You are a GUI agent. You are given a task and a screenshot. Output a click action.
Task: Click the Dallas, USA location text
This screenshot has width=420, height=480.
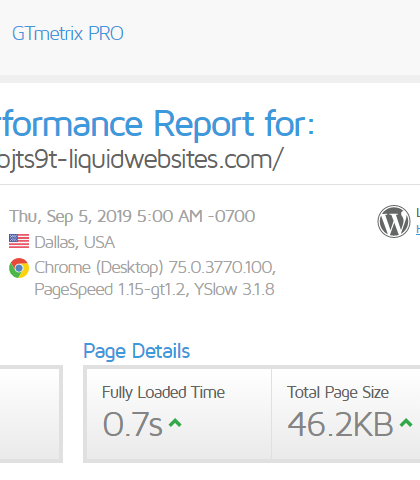click(75, 242)
